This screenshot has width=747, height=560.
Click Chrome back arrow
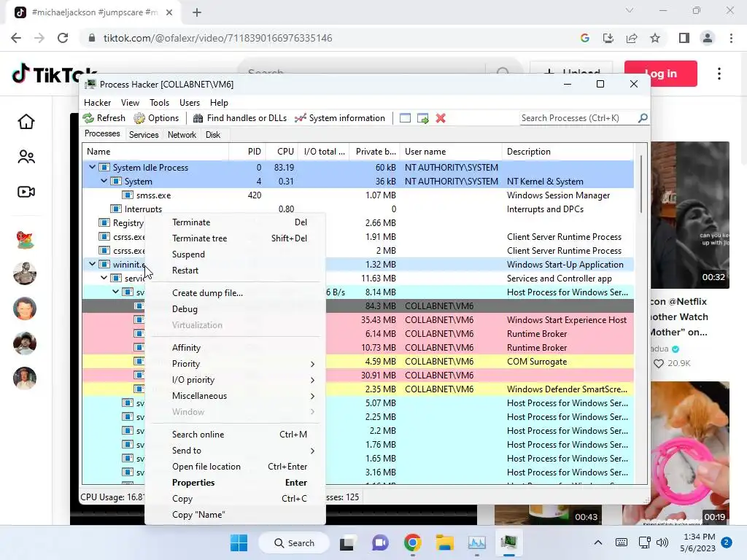coord(16,38)
